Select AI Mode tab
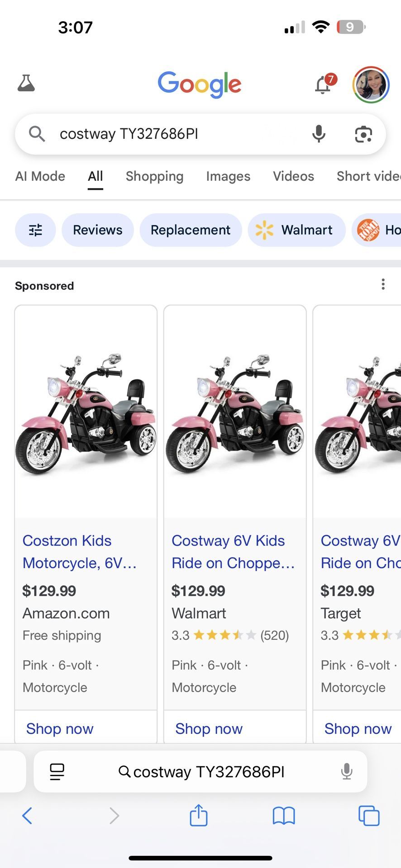401x868 pixels. 40,176
